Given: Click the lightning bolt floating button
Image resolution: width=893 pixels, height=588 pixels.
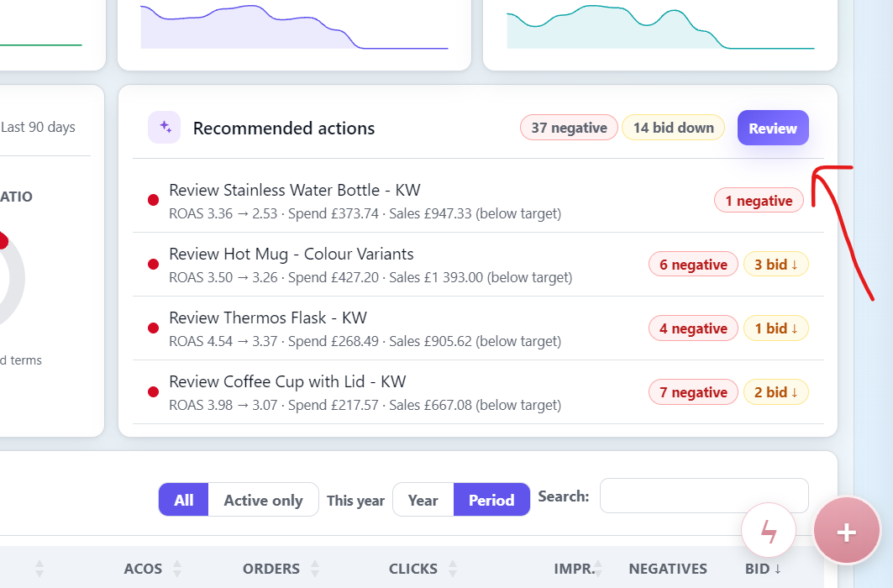Looking at the screenshot, I should [769, 531].
